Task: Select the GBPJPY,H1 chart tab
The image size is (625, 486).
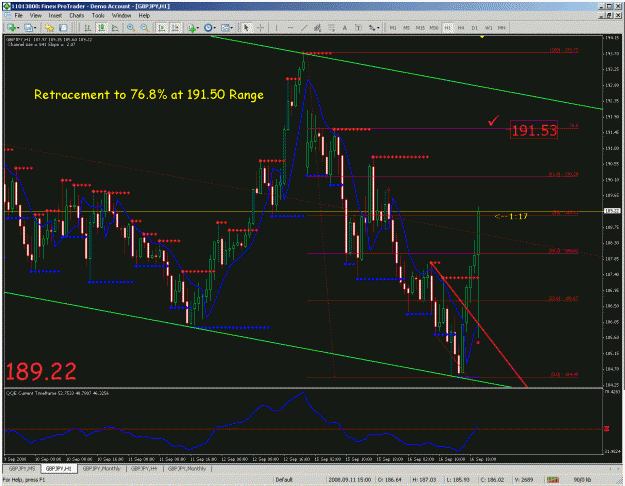Action: (x=59, y=468)
